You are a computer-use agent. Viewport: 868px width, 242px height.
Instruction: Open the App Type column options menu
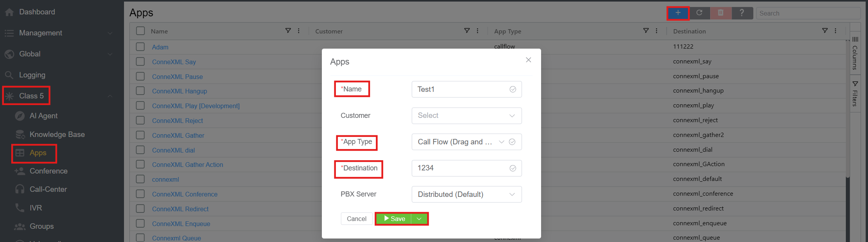(x=657, y=31)
